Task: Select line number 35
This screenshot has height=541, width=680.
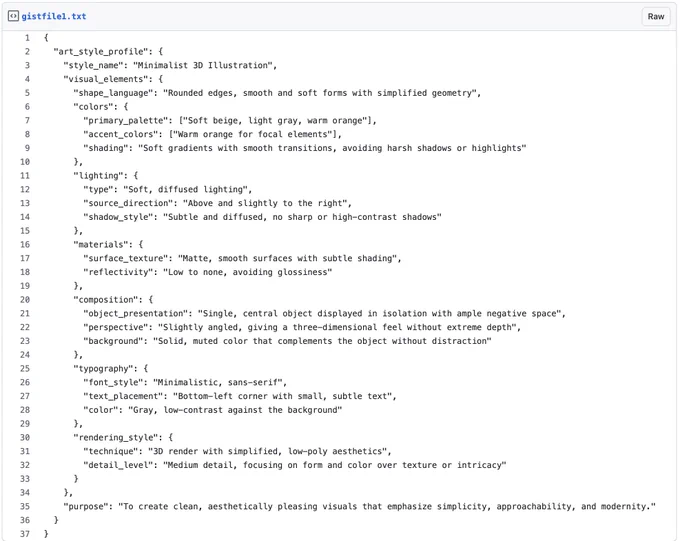Action: point(25,507)
